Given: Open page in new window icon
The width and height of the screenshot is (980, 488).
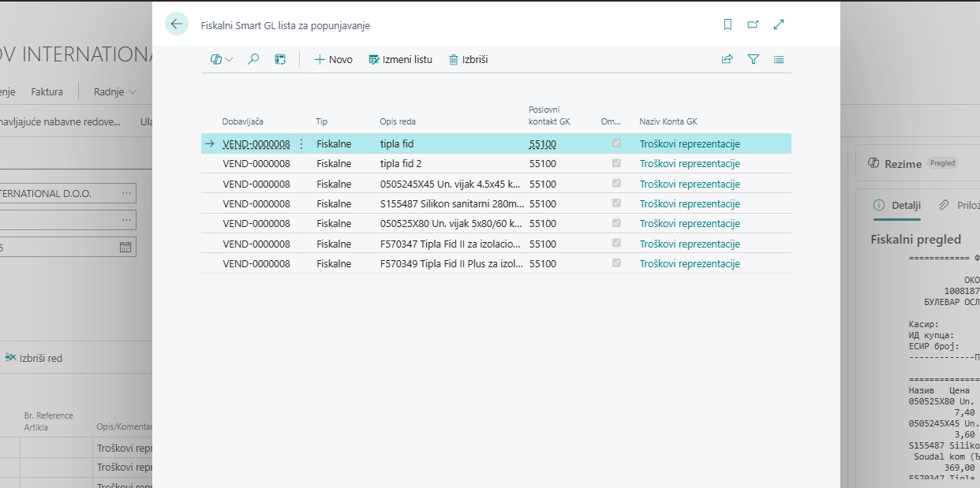Looking at the screenshot, I should [x=753, y=24].
